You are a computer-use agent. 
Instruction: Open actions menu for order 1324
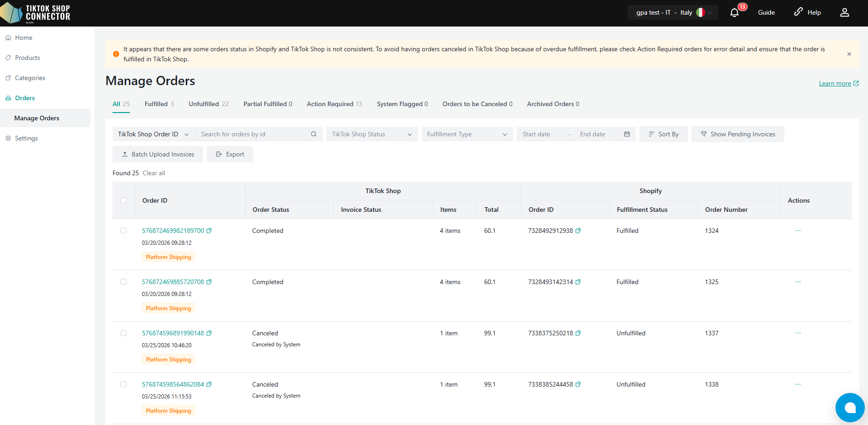[798, 231]
